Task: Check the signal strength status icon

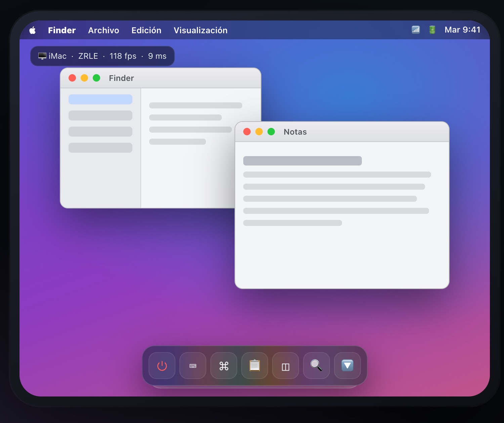Action: point(416,30)
